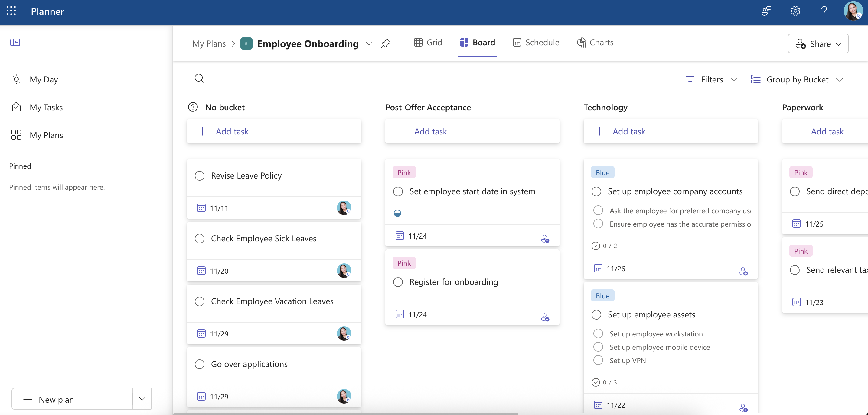Open help with the question mark icon
Screen dimensions: 868x415
824,11
